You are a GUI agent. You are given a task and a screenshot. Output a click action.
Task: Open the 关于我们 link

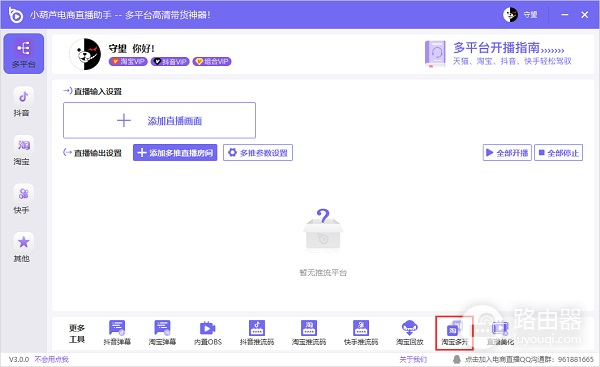click(x=413, y=359)
